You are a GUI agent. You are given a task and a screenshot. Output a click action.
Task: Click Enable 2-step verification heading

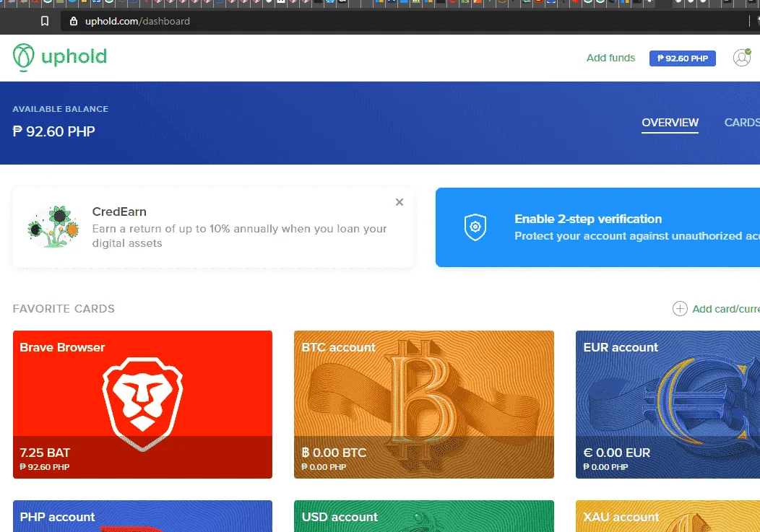(x=588, y=219)
